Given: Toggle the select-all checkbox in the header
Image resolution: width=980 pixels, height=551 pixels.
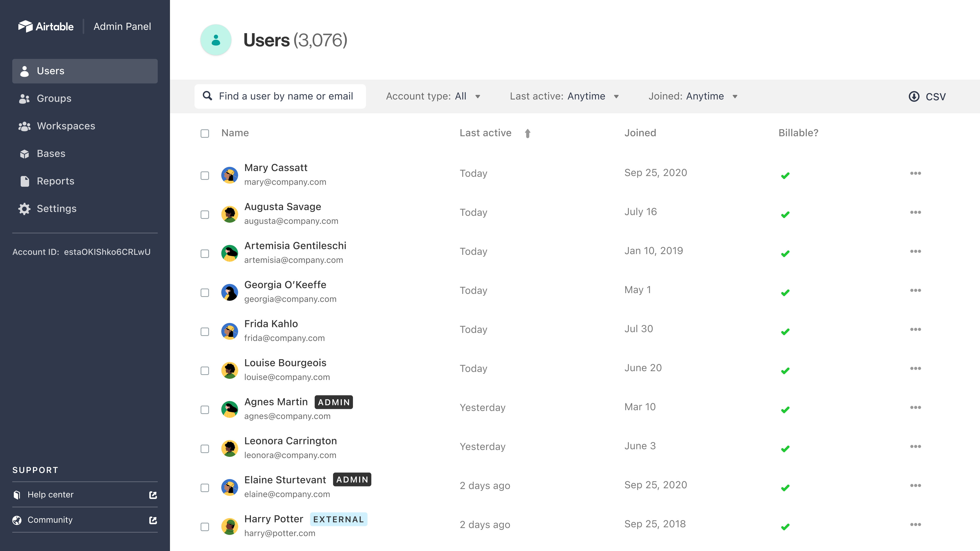Looking at the screenshot, I should point(205,133).
